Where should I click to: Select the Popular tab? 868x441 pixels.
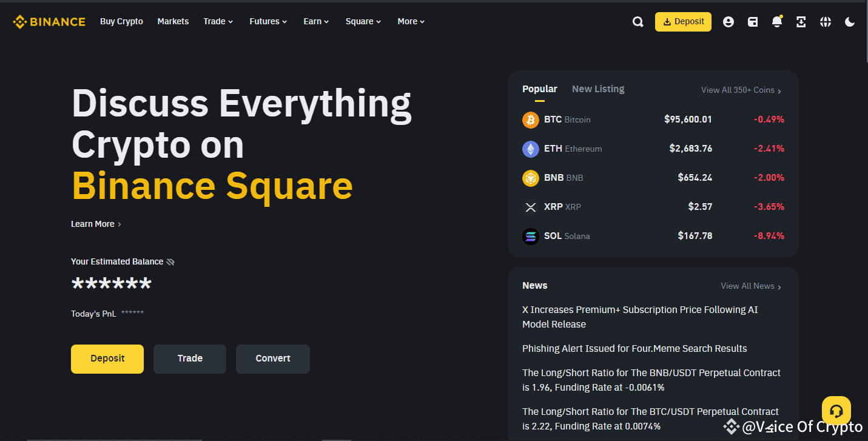tap(540, 89)
